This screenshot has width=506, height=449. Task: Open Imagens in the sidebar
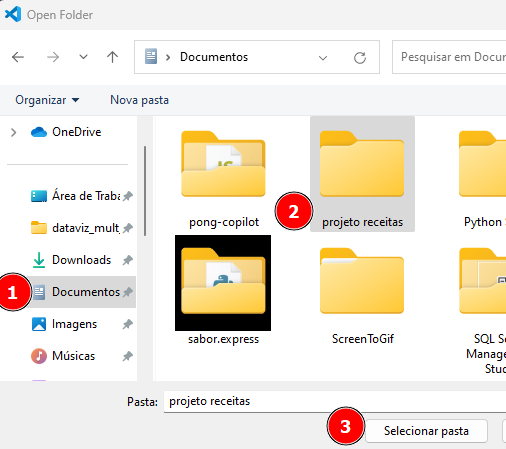pyautogui.click(x=64, y=324)
